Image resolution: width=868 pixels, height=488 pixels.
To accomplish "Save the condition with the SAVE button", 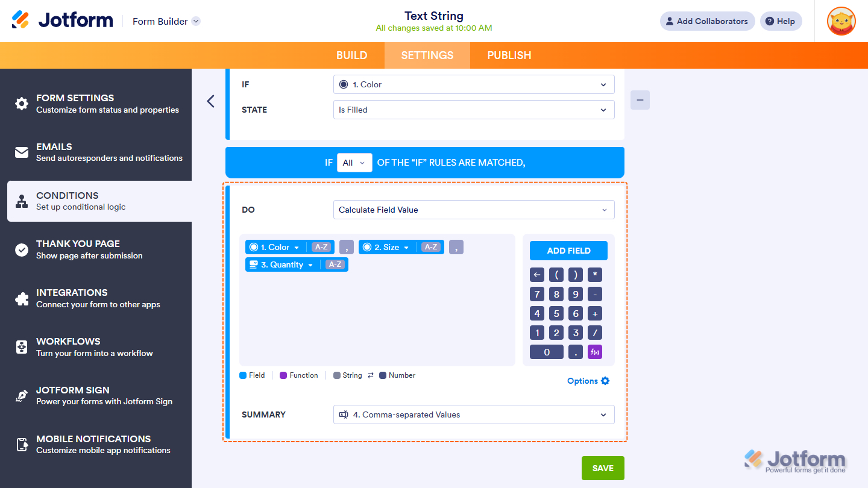I will (602, 468).
